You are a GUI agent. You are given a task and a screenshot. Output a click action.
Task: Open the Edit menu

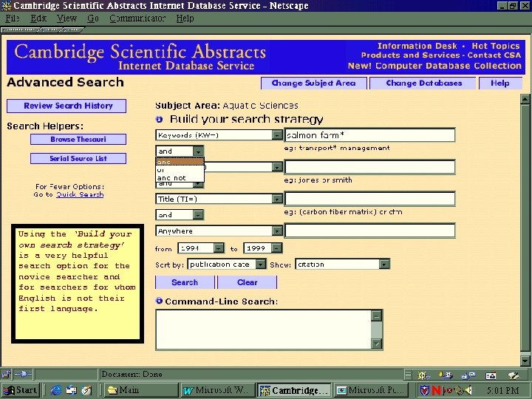click(x=38, y=18)
